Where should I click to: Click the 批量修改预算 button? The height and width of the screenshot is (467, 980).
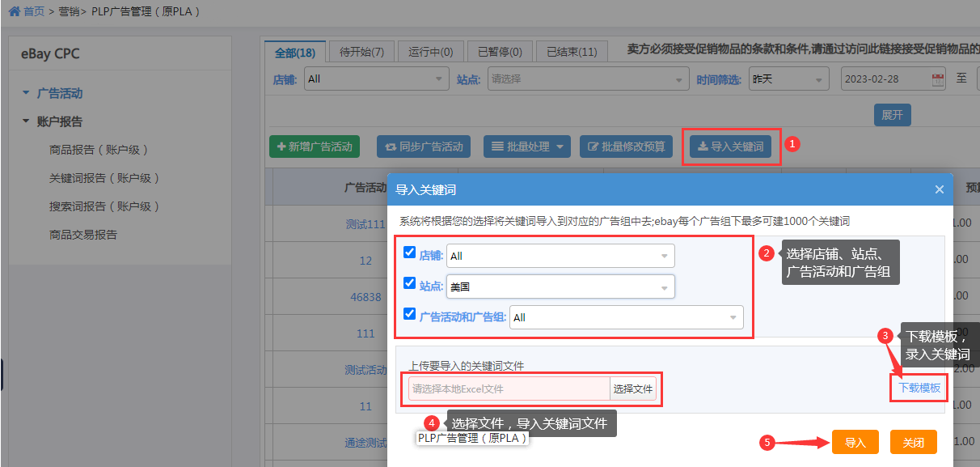click(x=626, y=146)
